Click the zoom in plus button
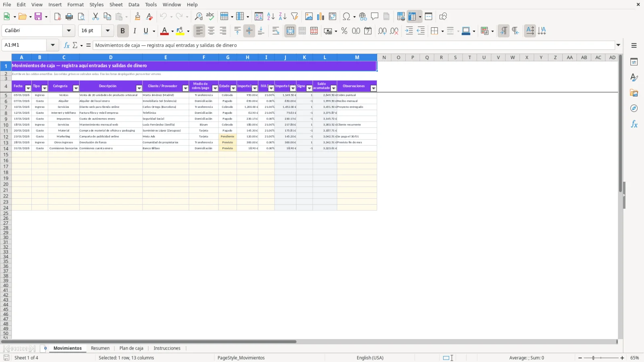 [x=622, y=358]
